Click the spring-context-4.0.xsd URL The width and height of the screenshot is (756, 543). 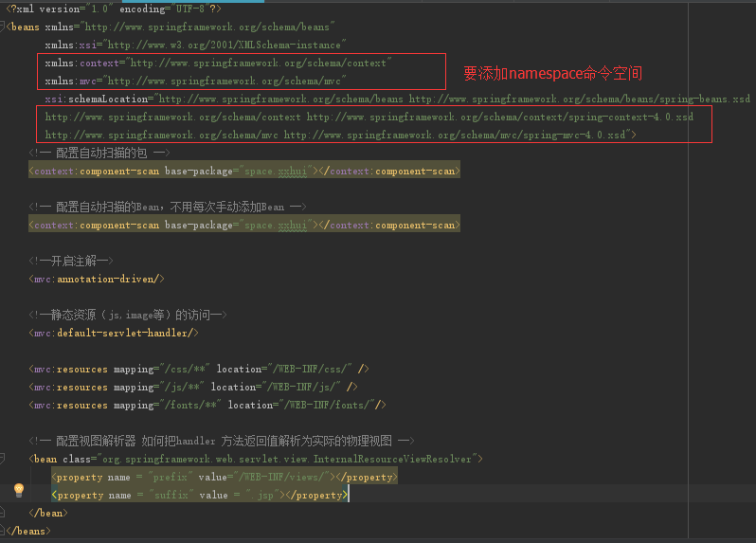tap(500, 117)
